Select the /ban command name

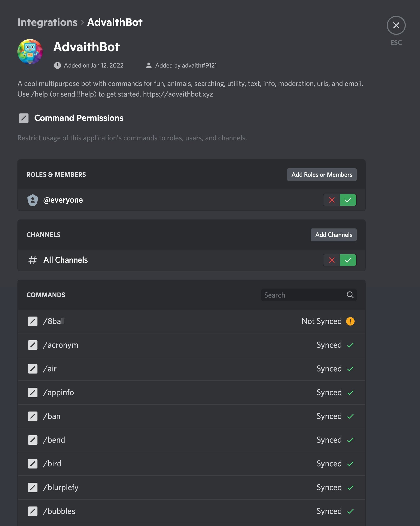pos(52,416)
